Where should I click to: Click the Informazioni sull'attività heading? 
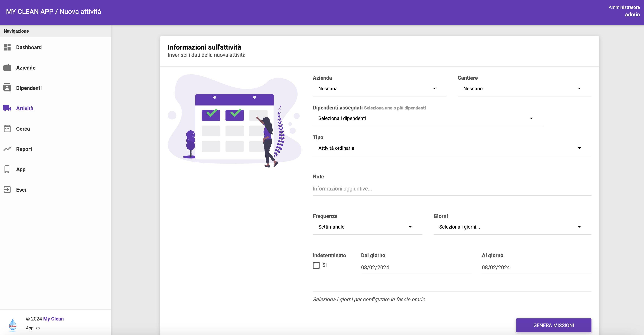pos(204,47)
